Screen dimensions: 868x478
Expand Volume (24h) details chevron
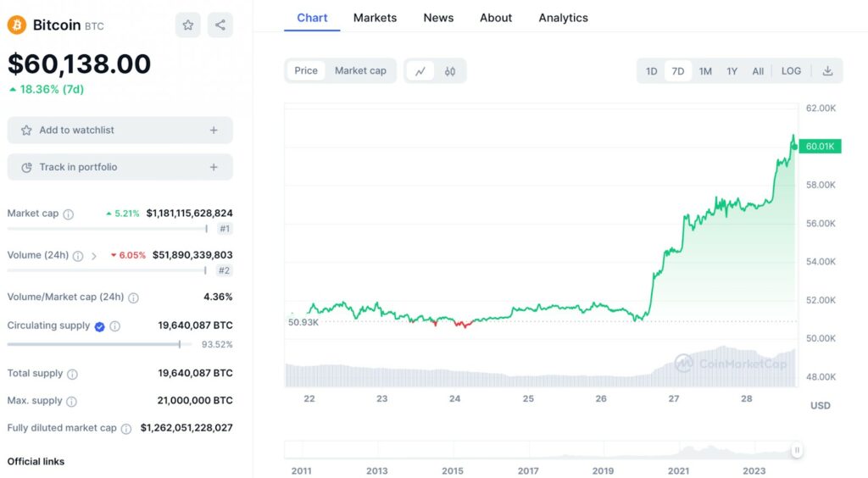(x=94, y=256)
